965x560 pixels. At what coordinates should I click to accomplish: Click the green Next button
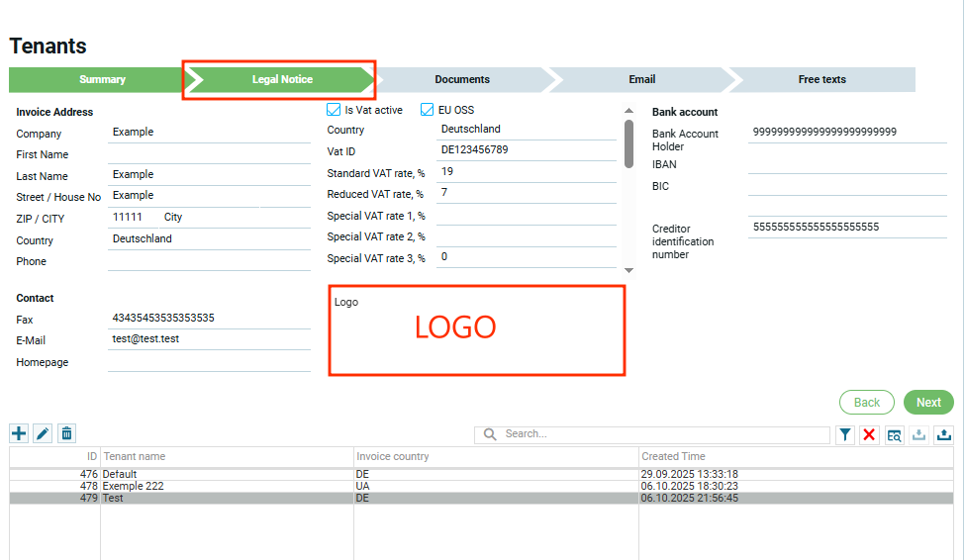coord(927,403)
